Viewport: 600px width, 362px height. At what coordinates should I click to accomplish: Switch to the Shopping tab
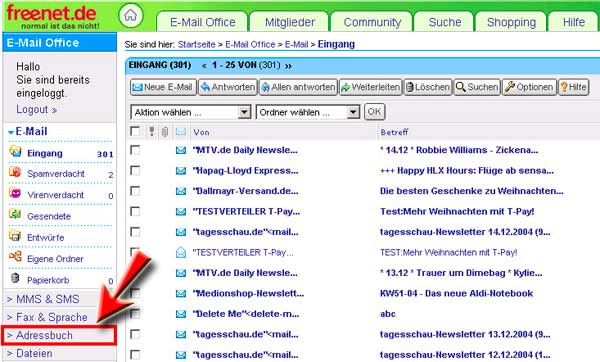click(x=511, y=22)
